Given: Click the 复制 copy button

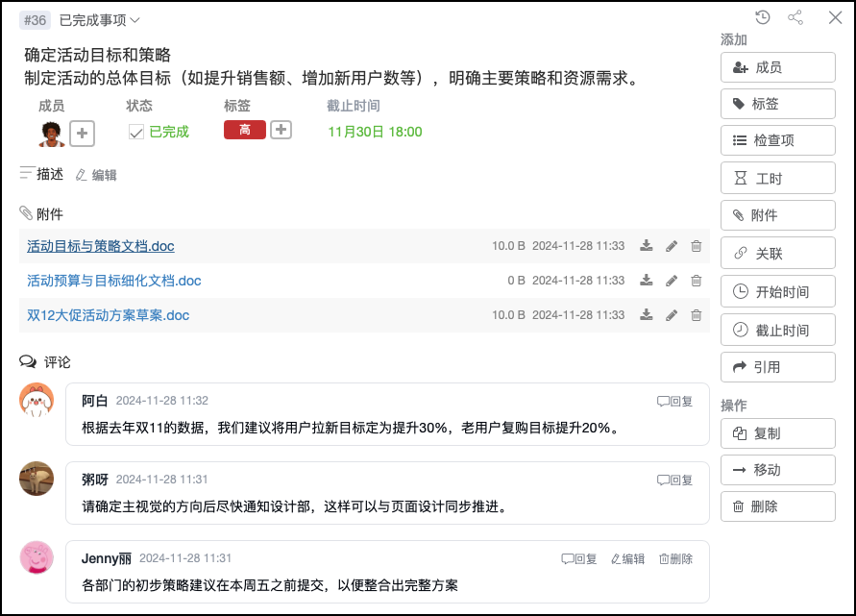Looking at the screenshot, I should 778,433.
